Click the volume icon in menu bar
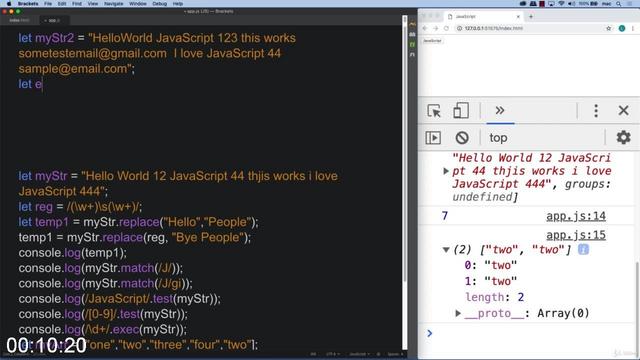The width and height of the screenshot is (640, 360). pos(571,4)
